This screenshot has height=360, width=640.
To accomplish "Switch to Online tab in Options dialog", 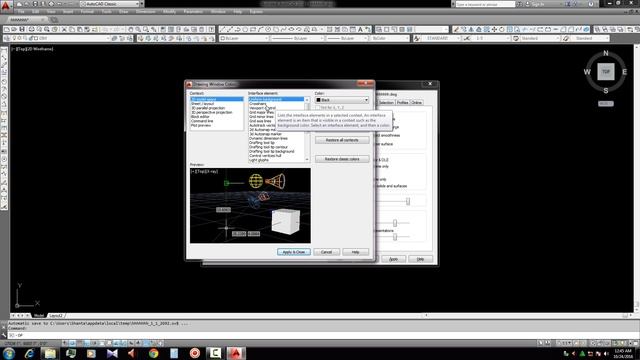I will tap(416, 102).
